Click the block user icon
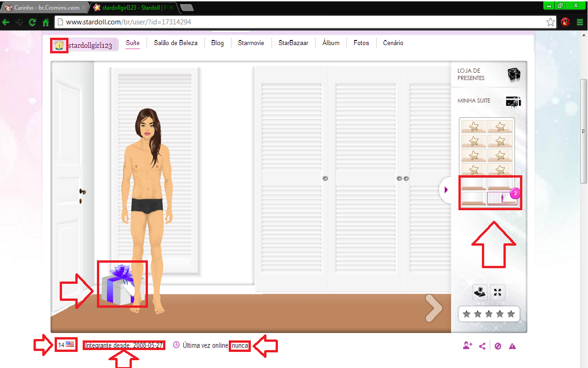The width and height of the screenshot is (588, 368). click(498, 346)
